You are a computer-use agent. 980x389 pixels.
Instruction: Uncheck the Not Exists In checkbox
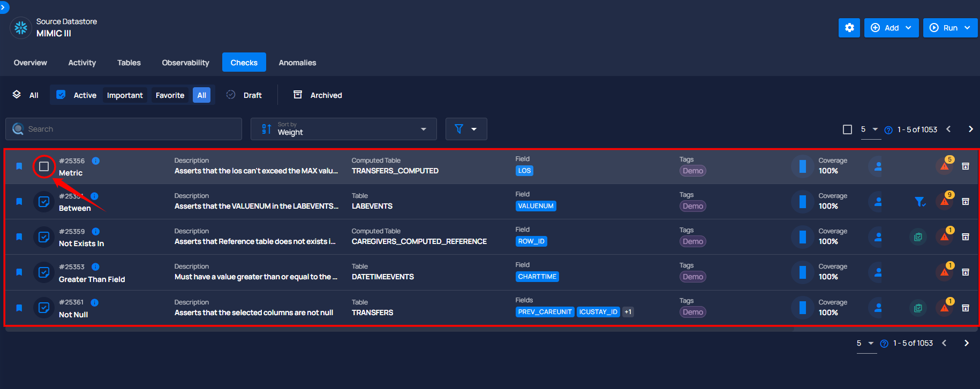(44, 237)
